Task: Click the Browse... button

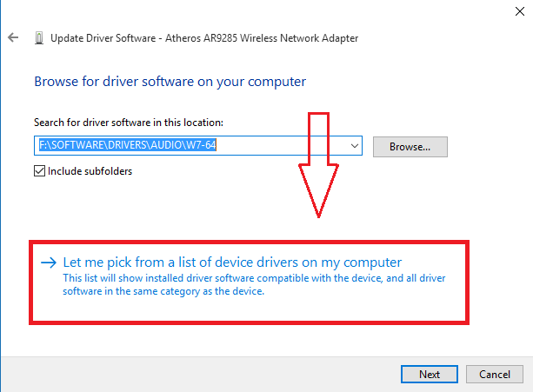Action: [410, 147]
